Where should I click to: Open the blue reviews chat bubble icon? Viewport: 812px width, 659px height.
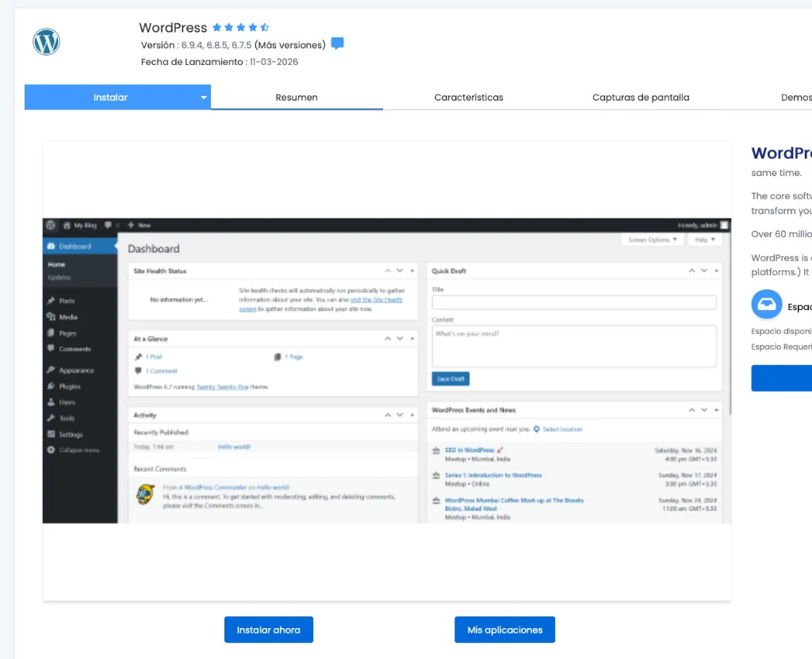tap(337, 44)
